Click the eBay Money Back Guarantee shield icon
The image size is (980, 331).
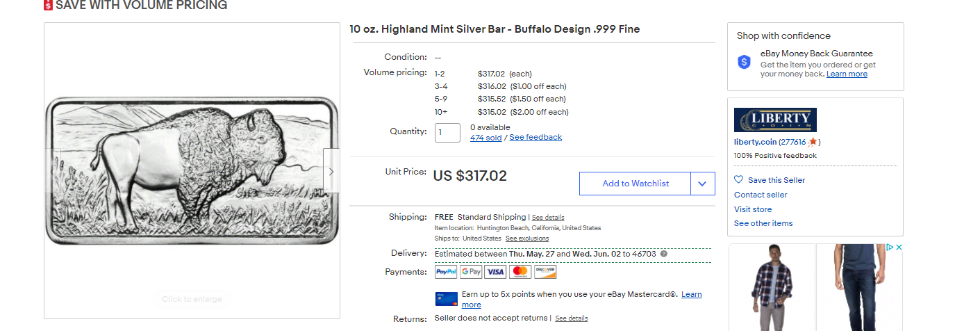click(745, 62)
